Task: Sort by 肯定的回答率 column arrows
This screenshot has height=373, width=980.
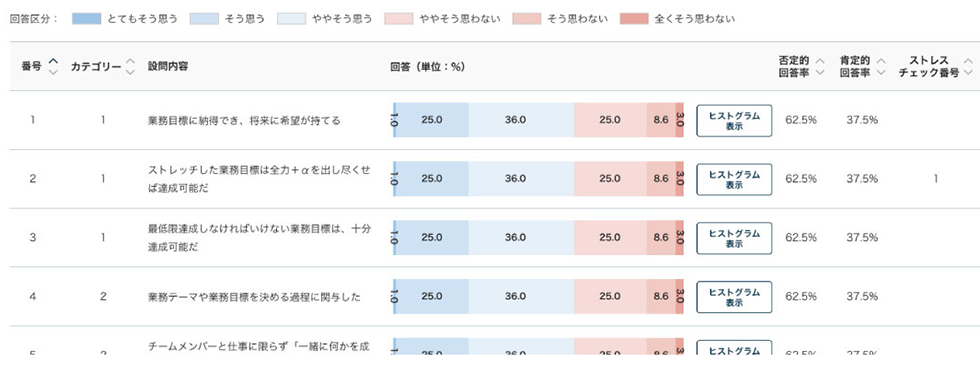Action: pyautogui.click(x=881, y=66)
